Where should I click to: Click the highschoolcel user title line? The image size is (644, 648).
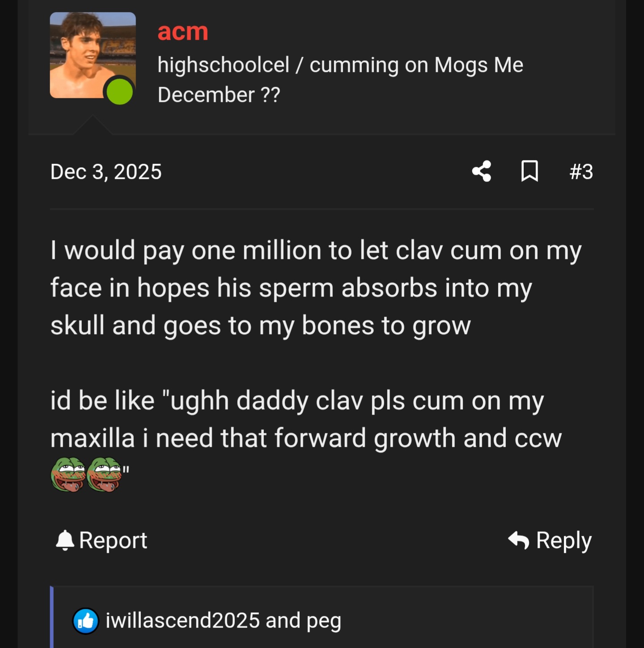coord(340,65)
